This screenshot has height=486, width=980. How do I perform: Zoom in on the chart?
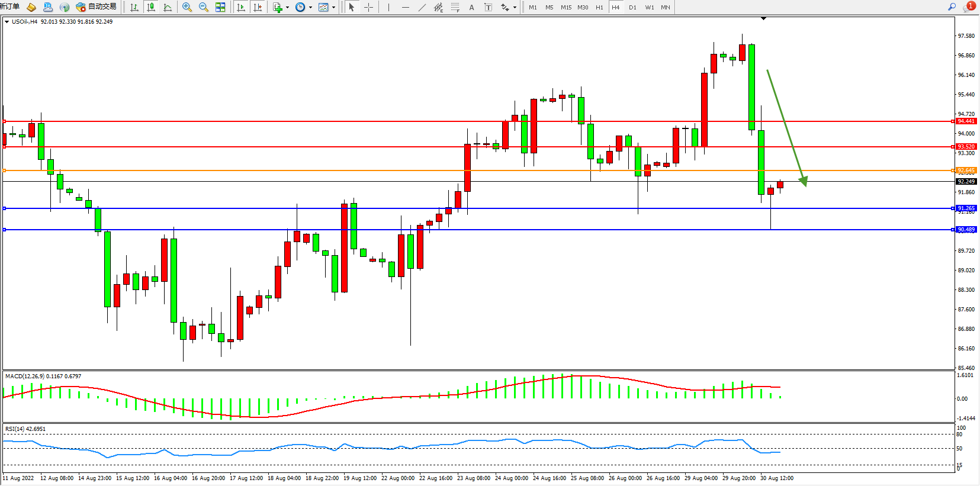click(x=187, y=7)
